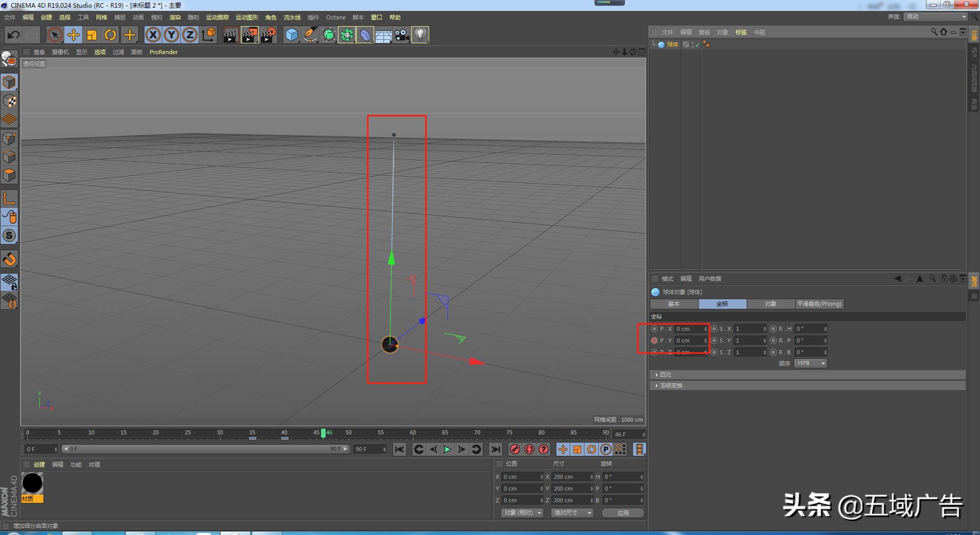
Task: Open the camera object tool
Action: (x=402, y=35)
